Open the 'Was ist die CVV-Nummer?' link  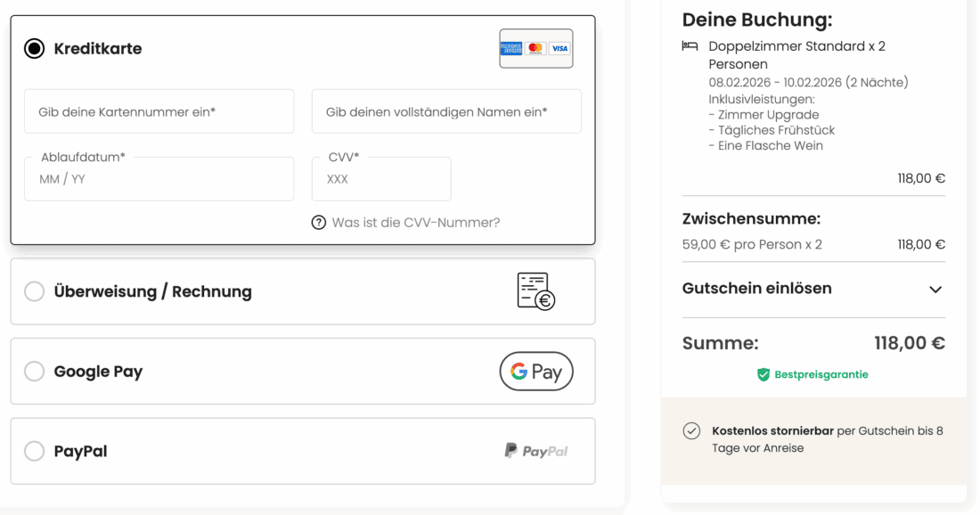click(415, 223)
